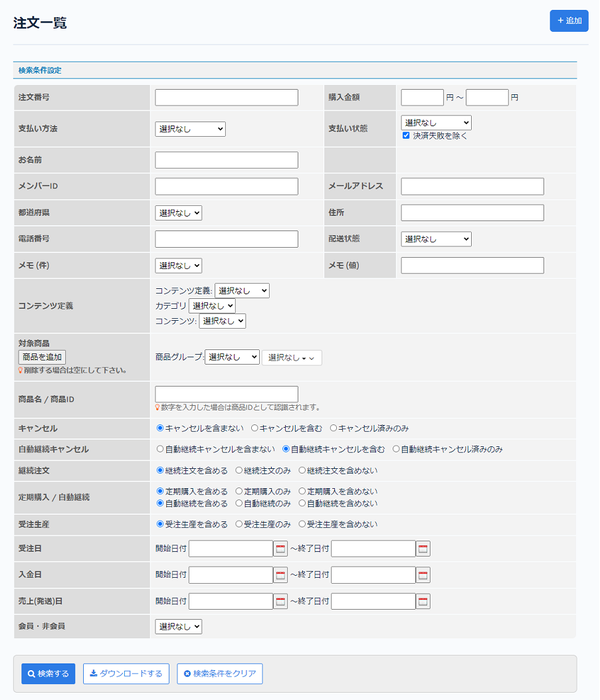Click 商品を追加 button

tap(42, 357)
